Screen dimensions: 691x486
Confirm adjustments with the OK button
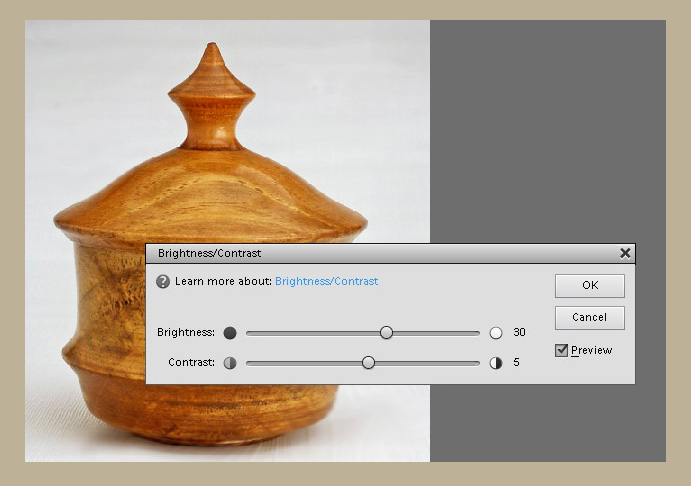pyautogui.click(x=590, y=286)
